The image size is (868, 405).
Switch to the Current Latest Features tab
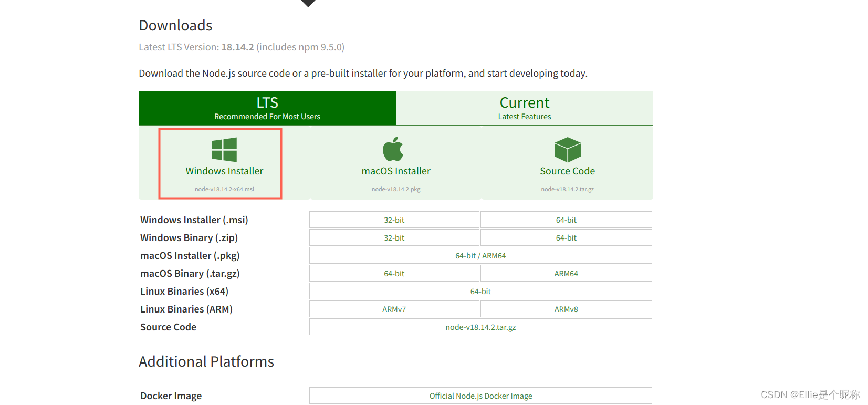pos(525,108)
